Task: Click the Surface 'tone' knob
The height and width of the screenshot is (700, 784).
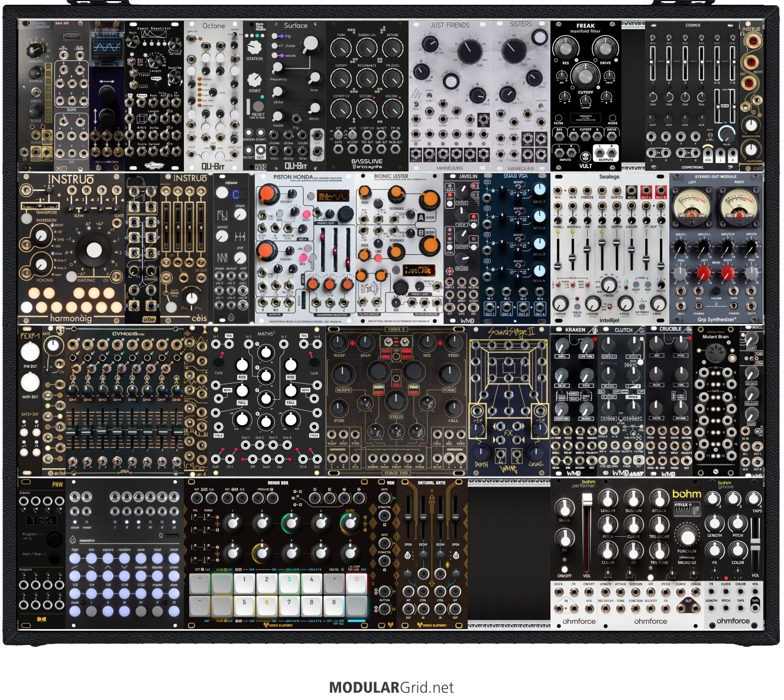Action: tap(313, 77)
